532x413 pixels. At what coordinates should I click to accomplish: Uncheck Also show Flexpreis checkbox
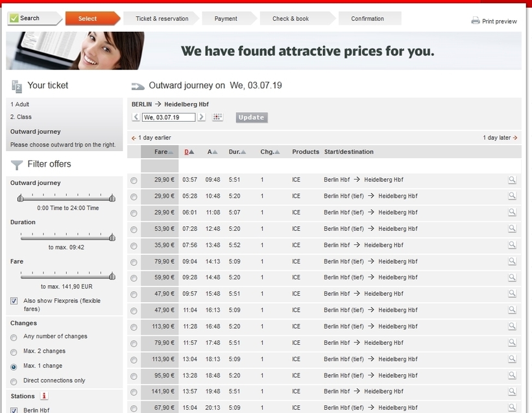click(x=14, y=301)
